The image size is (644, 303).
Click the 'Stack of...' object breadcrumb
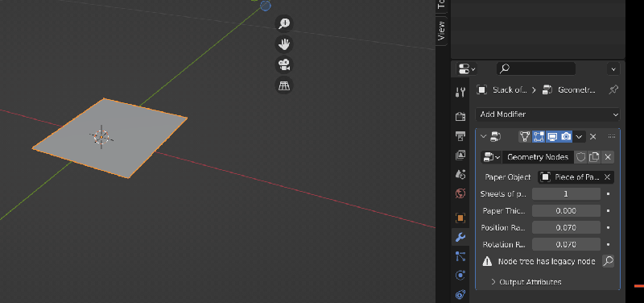coord(502,90)
